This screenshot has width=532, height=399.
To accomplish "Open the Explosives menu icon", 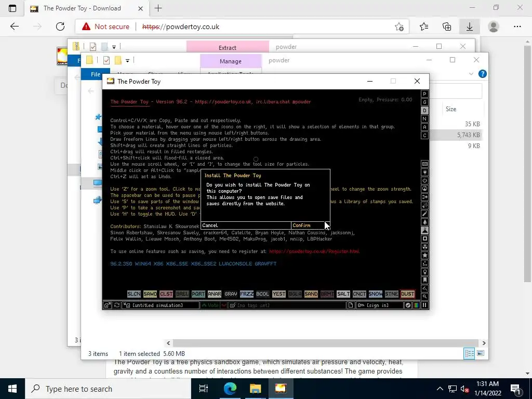I will 424,205.
